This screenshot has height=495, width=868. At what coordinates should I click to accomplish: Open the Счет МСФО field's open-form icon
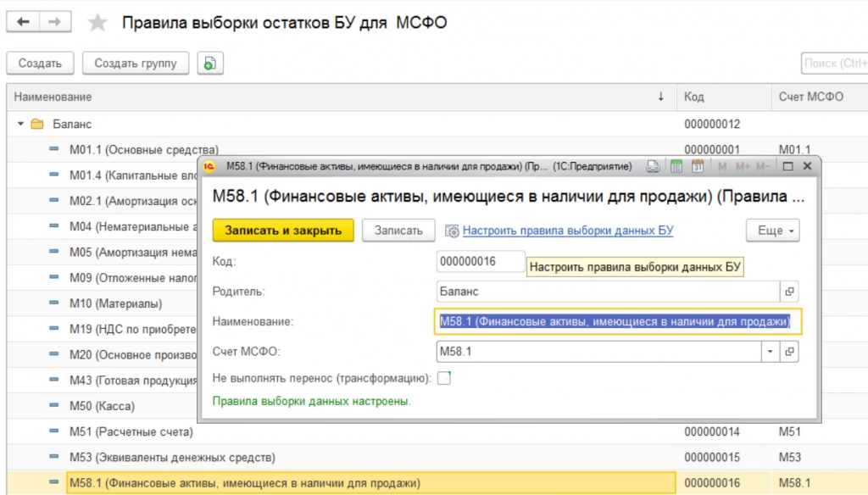[x=789, y=352]
